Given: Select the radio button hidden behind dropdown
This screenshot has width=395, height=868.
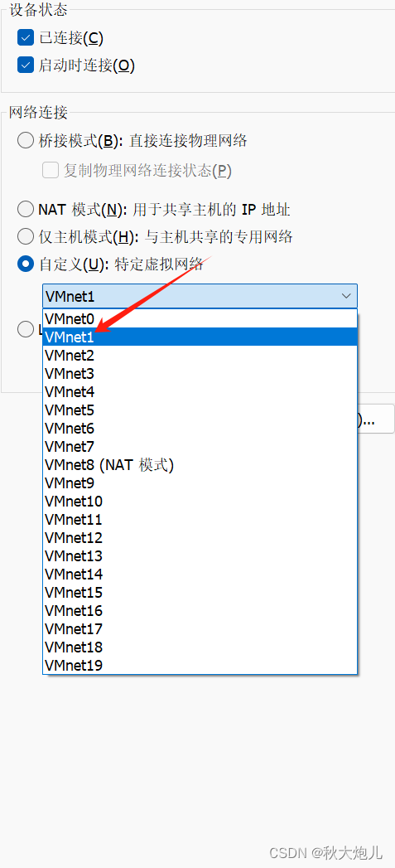Looking at the screenshot, I should click(x=26, y=329).
